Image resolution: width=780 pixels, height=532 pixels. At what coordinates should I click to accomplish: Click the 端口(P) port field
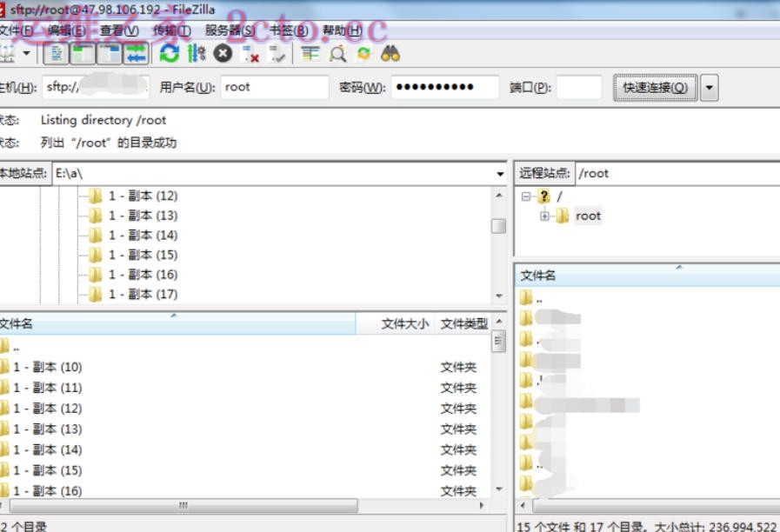[x=579, y=87]
